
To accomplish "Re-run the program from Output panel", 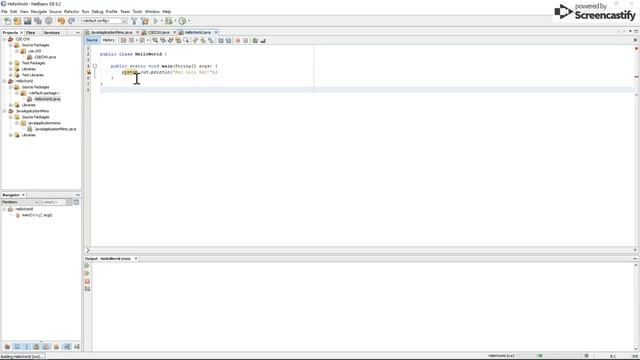I will pyautogui.click(x=87, y=266).
